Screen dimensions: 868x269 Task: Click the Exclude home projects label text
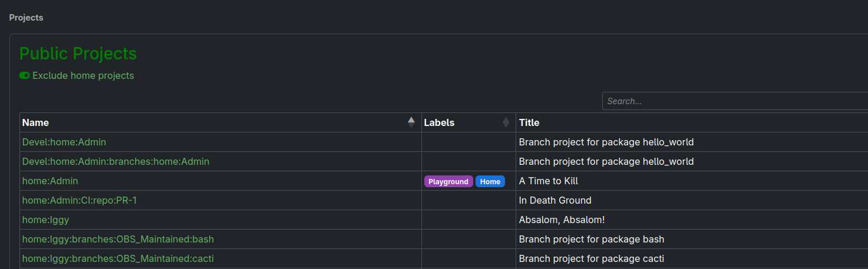pos(83,75)
